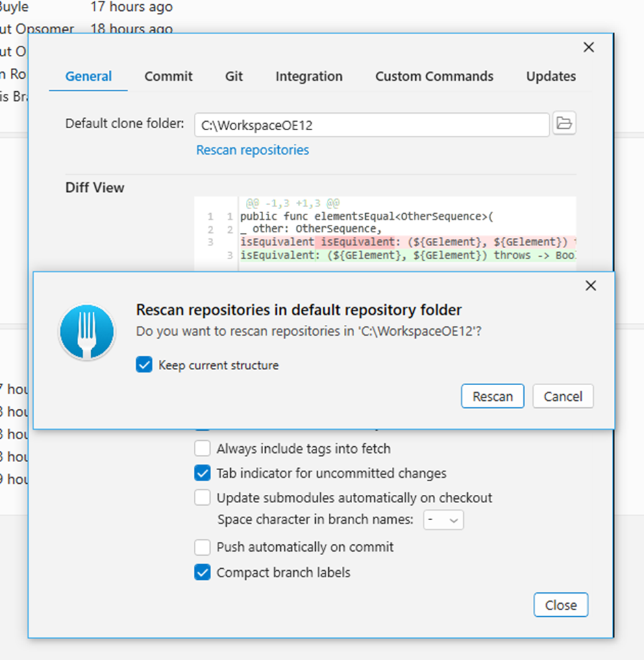Dismiss the rescan dialog with its X icon
The image size is (644, 660).
(x=591, y=286)
